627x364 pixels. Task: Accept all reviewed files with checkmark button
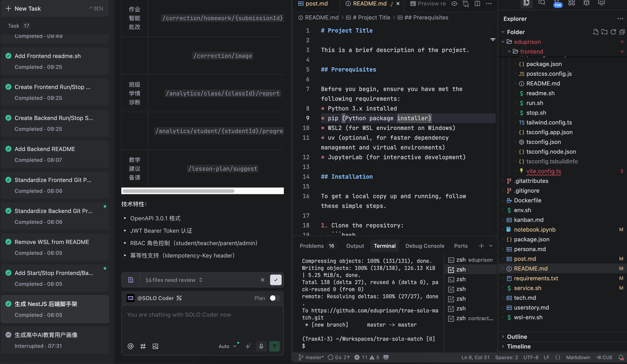[276, 280]
